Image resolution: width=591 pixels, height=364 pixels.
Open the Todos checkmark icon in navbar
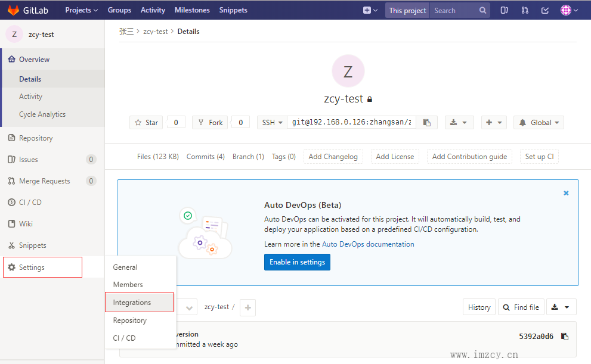tap(544, 10)
